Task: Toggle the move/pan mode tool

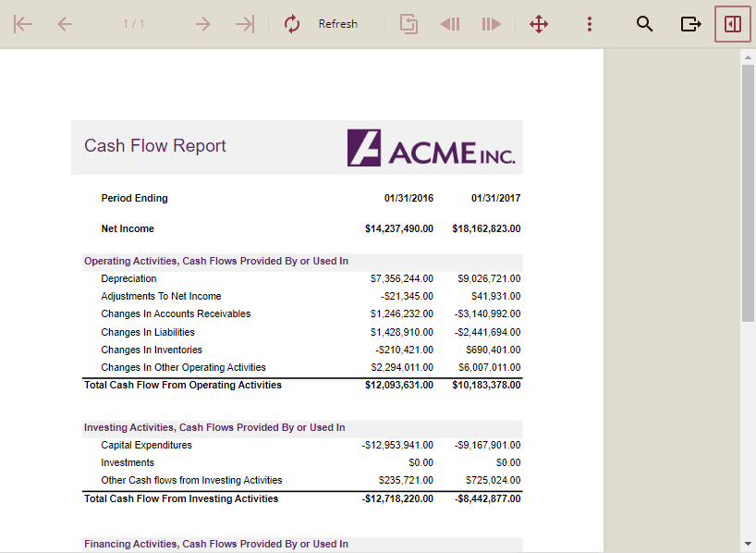Action: coord(539,24)
